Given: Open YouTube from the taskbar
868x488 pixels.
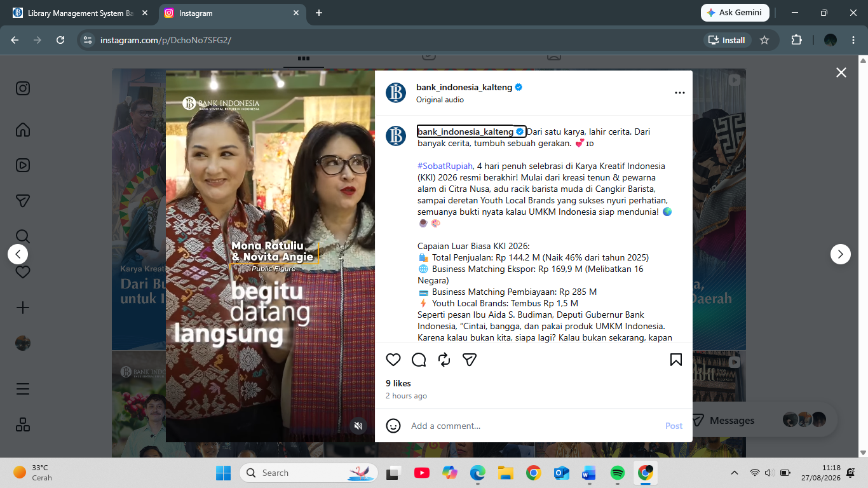Looking at the screenshot, I should 421,473.
